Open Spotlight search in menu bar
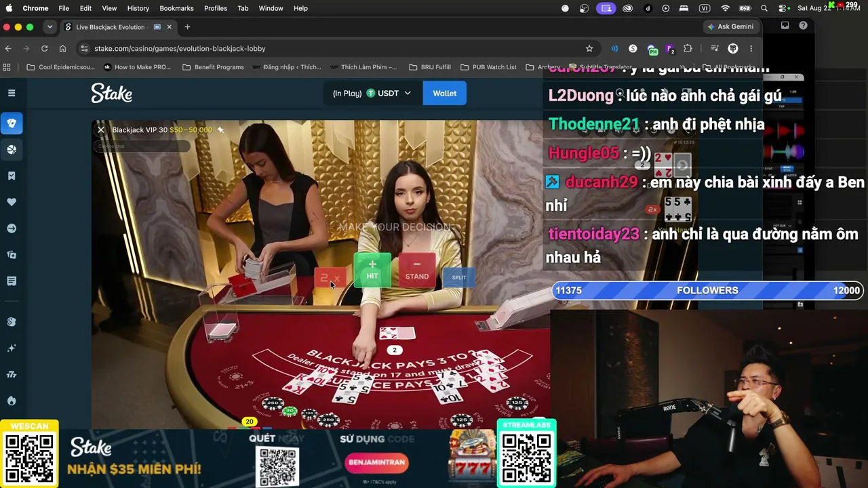The image size is (868, 488). [764, 8]
